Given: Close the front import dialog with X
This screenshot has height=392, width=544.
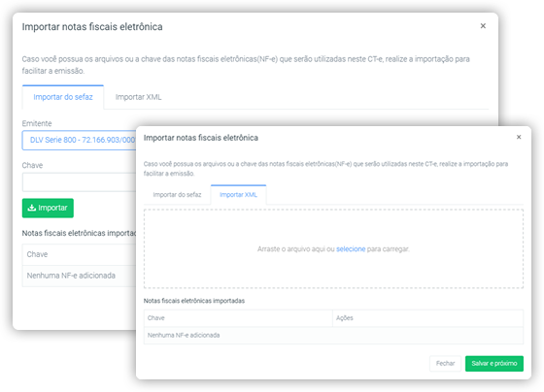Looking at the screenshot, I should click(519, 137).
